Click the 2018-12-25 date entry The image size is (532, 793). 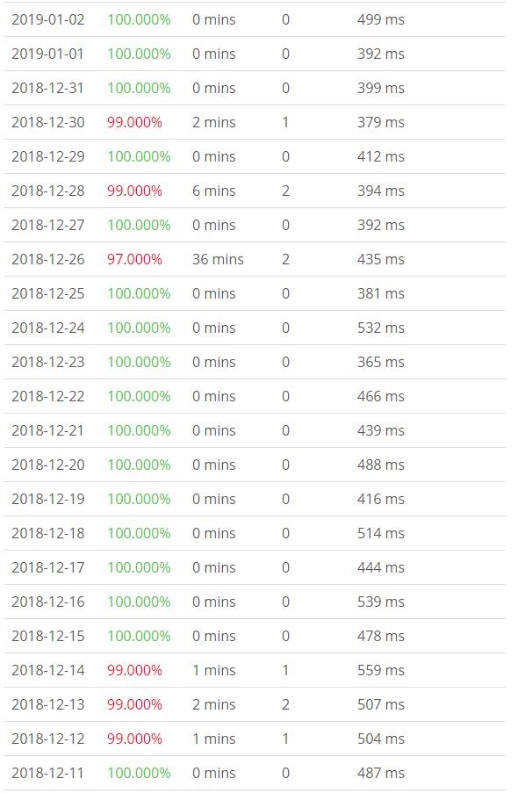click(48, 293)
